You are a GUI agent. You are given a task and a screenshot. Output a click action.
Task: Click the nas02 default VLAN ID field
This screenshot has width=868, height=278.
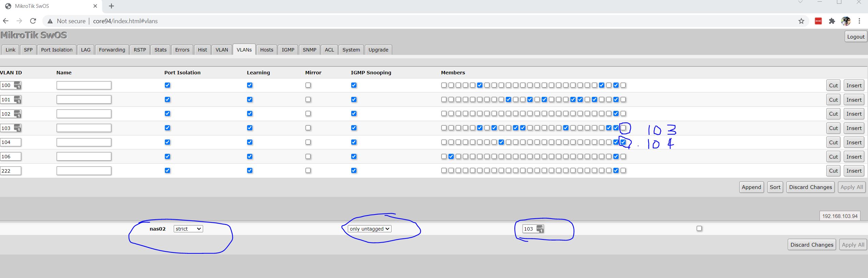click(x=533, y=229)
